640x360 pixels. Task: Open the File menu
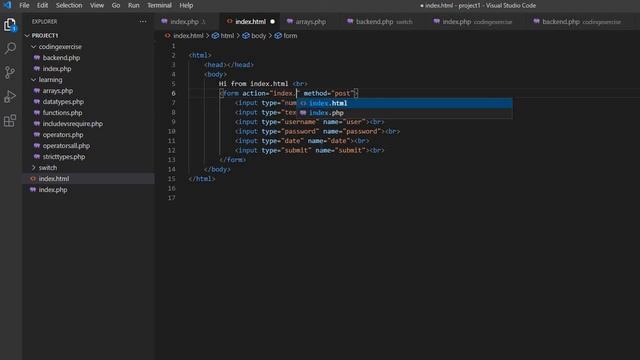tap(24, 5)
